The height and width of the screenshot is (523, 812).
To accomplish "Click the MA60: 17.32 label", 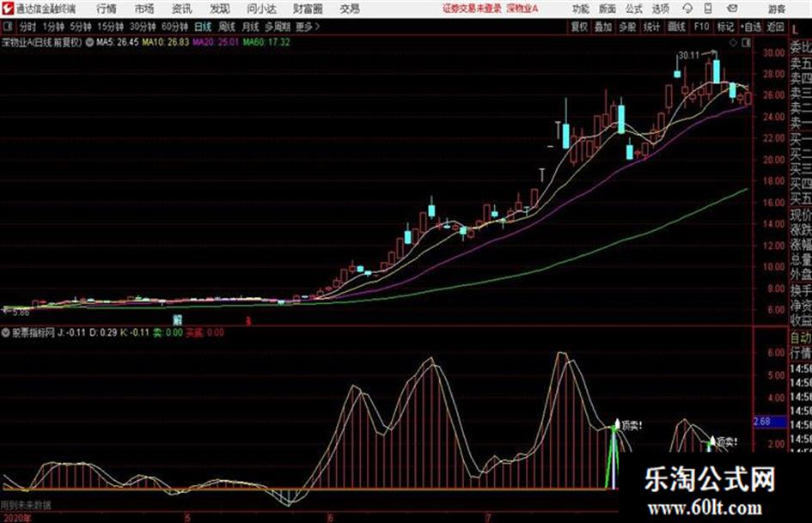I will coord(266,42).
